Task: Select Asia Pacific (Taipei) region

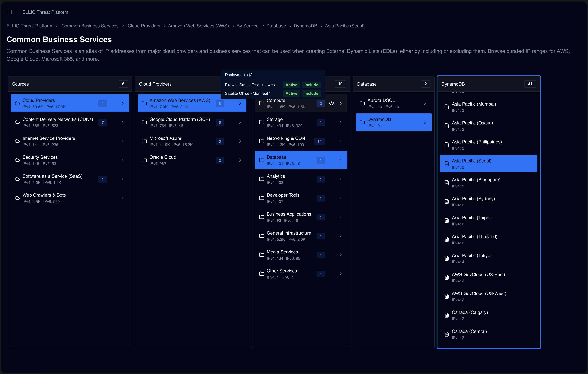Action: tap(489, 220)
